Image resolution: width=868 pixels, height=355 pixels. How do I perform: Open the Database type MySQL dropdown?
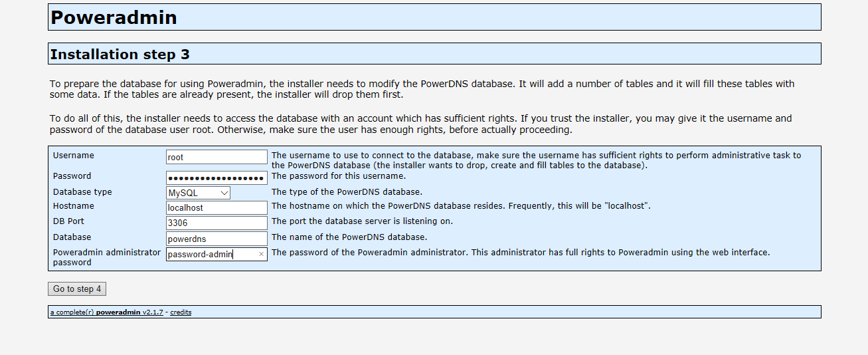198,193
